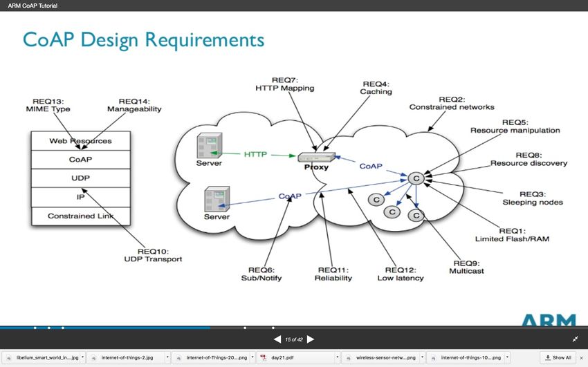The height and width of the screenshot is (367, 588).
Task: Jump to the rightmost progress bar marker dot
Action: (273, 328)
